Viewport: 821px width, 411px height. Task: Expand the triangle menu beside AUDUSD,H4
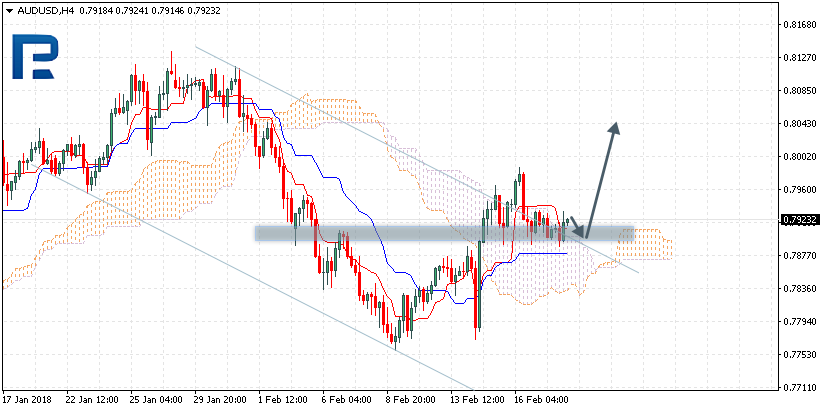pos(8,10)
